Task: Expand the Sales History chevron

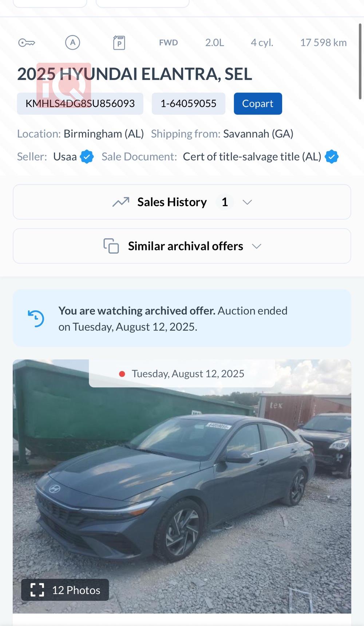Action: (247, 202)
